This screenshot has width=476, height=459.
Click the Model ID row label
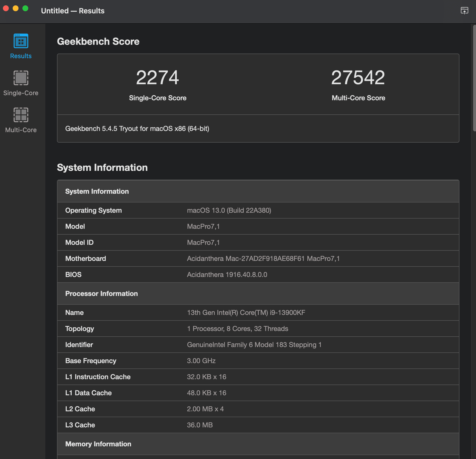pos(79,242)
